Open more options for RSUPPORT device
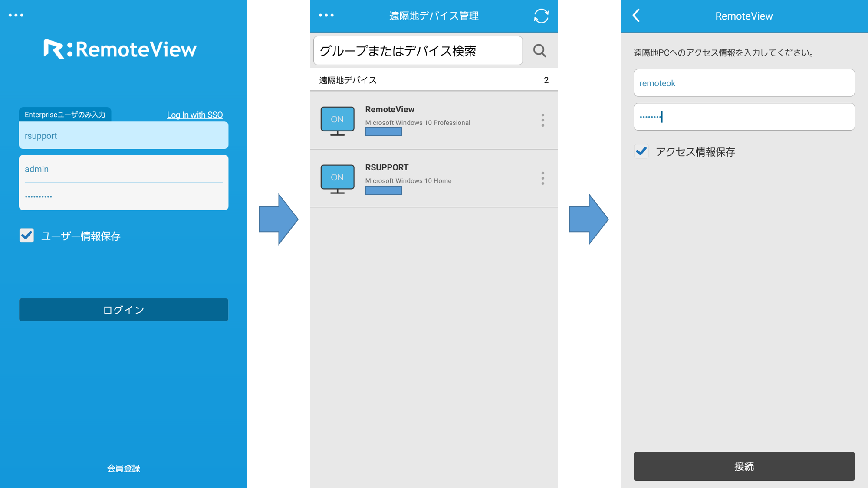This screenshot has width=868, height=488. 542,178
